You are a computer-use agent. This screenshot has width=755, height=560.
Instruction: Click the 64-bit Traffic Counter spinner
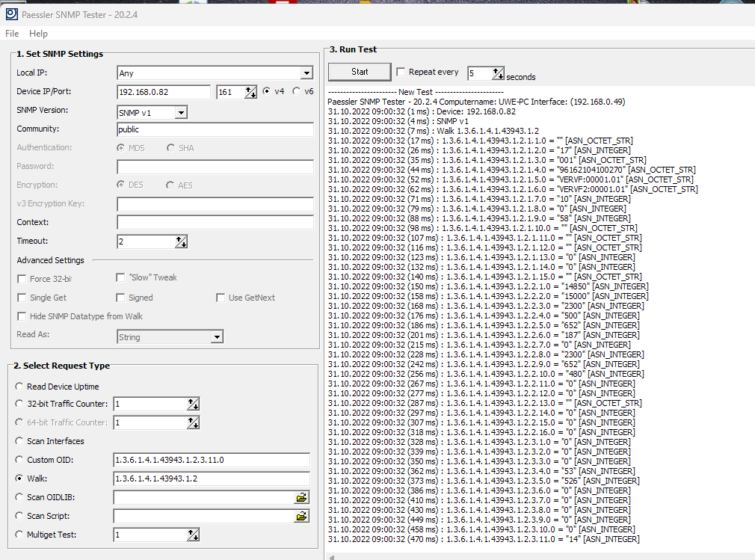(193, 422)
